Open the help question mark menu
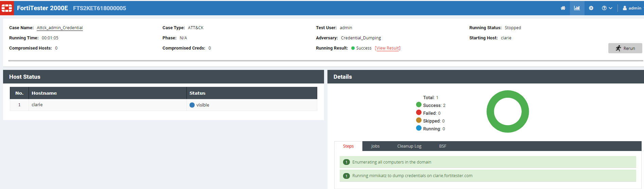Image resolution: width=644 pixels, height=189 pixels. click(x=607, y=8)
